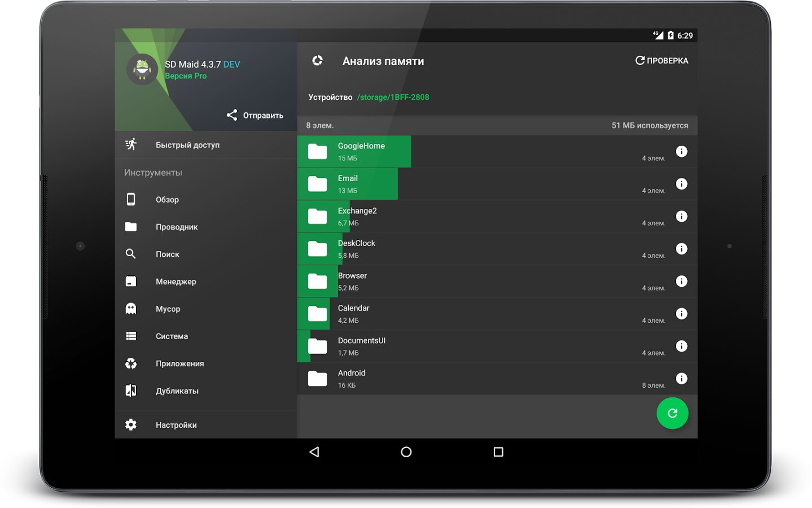Screen dimensions: 812x508
Task: Open Быстрый доступ quick access
Action: tap(206, 145)
